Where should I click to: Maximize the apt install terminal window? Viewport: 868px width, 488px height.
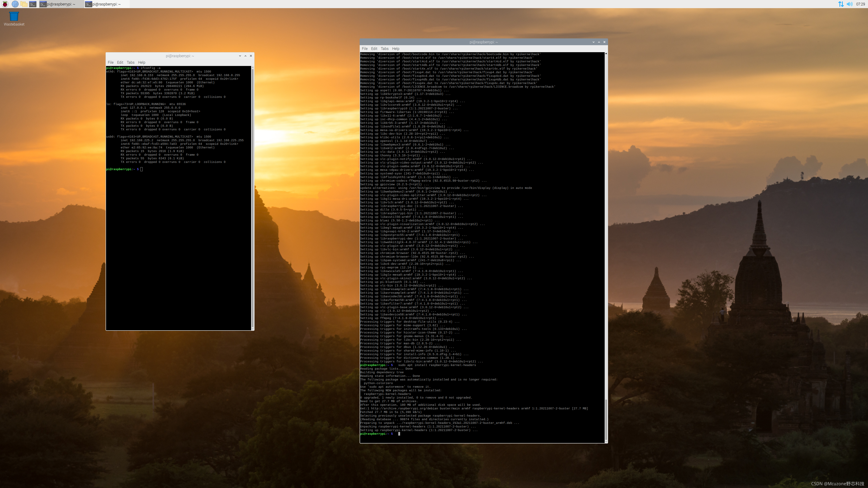click(599, 42)
